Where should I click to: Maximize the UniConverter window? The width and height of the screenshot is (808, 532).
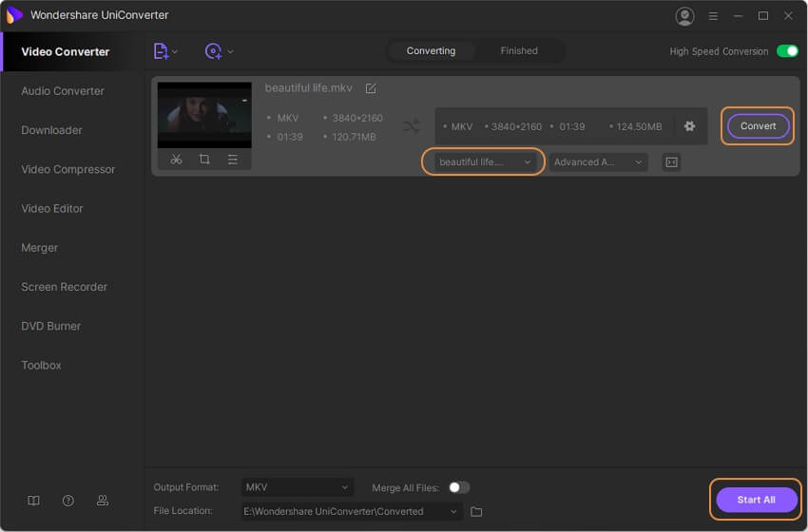coord(763,16)
